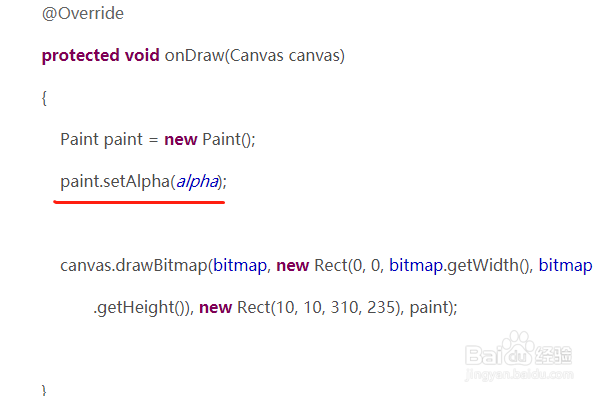Image resolution: width=607 pixels, height=396 pixels.
Task: Click the paint.setAlpha call
Action: pyautogui.click(x=115, y=182)
